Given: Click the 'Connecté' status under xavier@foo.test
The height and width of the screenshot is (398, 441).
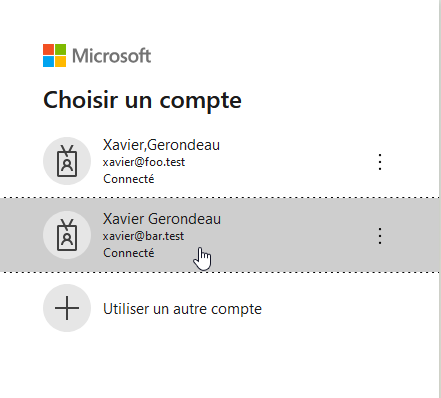Looking at the screenshot, I should [129, 179].
